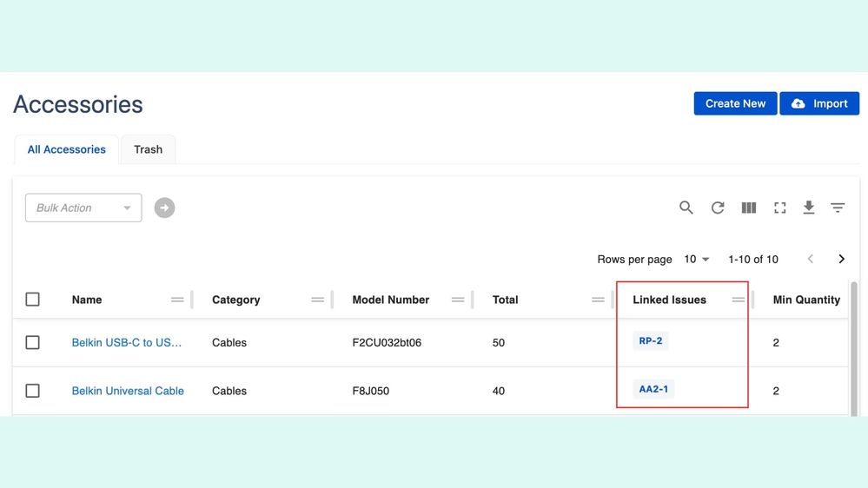The width and height of the screenshot is (868, 488).
Task: Sort by Model Number column header
Action: coord(391,300)
